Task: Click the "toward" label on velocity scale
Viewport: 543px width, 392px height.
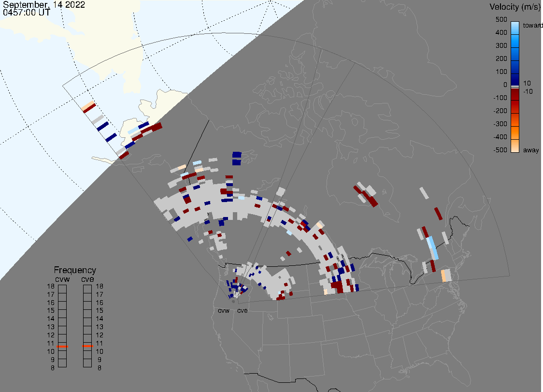Action: point(532,25)
